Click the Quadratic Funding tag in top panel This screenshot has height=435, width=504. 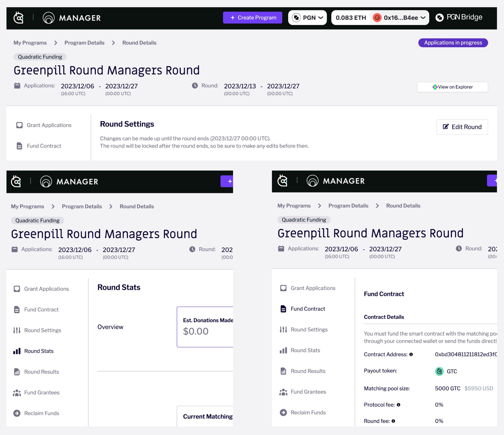pos(40,57)
